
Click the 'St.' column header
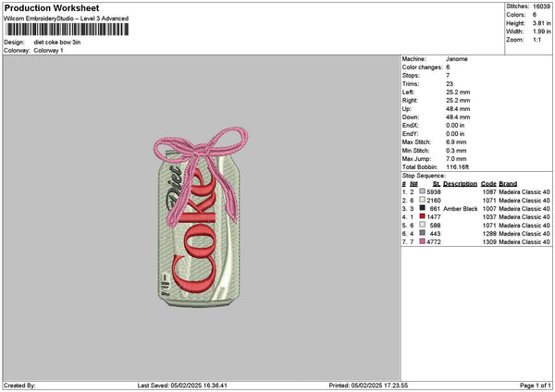click(x=437, y=184)
